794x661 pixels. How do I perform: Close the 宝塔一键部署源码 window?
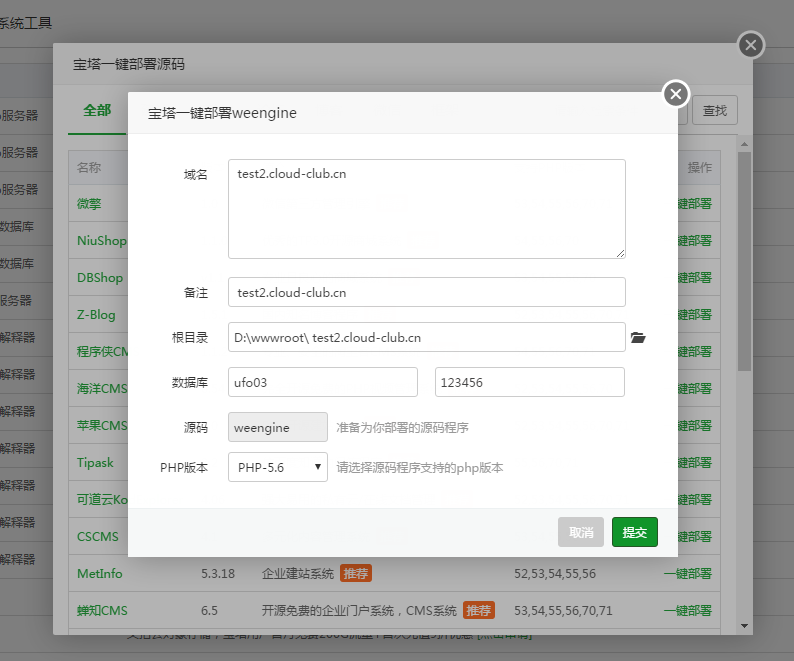[751, 45]
